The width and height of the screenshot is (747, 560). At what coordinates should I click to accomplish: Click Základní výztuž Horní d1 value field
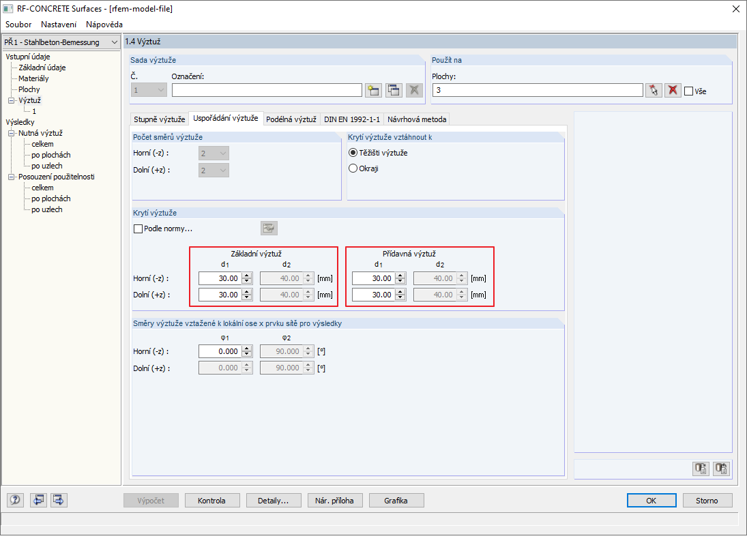(x=220, y=278)
